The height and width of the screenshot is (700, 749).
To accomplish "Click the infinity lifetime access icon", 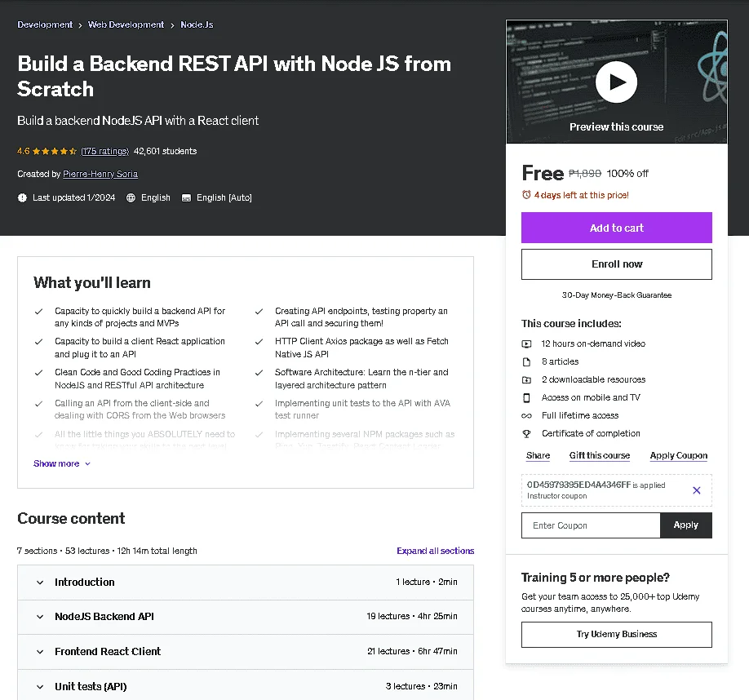I will click(x=526, y=416).
